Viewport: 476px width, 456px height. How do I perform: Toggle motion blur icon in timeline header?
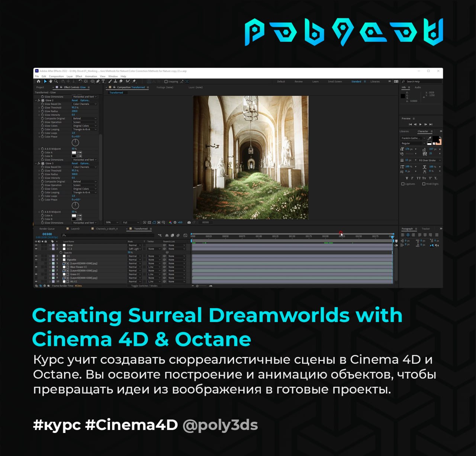pos(178,235)
